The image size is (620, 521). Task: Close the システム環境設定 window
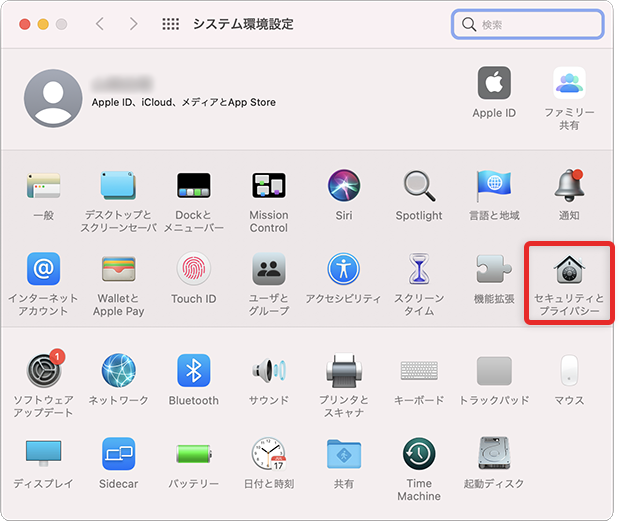pyautogui.click(x=25, y=24)
